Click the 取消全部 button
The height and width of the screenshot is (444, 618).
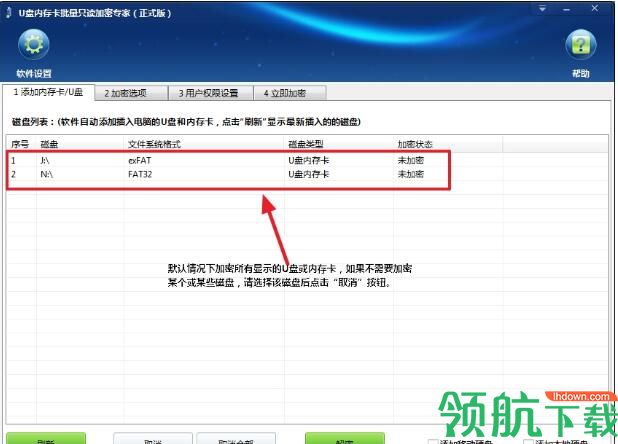coord(236,438)
